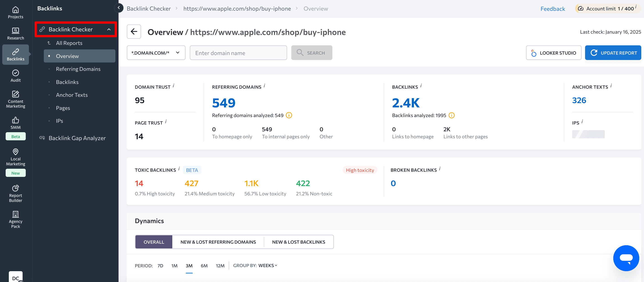Click the Page Trust info icon

pyautogui.click(x=166, y=121)
